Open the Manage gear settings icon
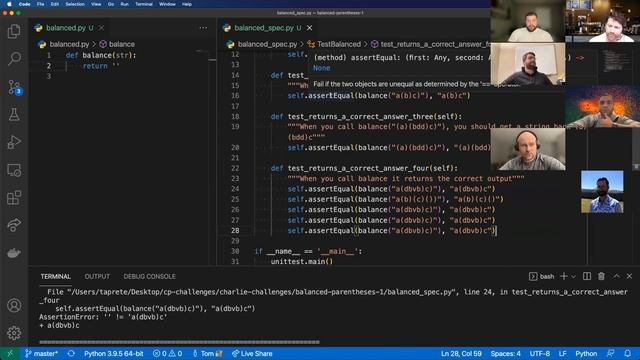Image resolution: width=640 pixels, height=360 pixels. tap(14, 333)
